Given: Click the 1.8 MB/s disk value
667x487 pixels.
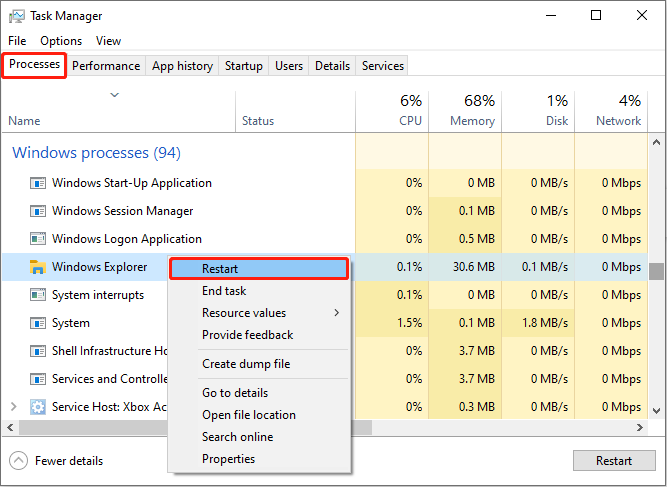Looking at the screenshot, I should tap(545, 323).
